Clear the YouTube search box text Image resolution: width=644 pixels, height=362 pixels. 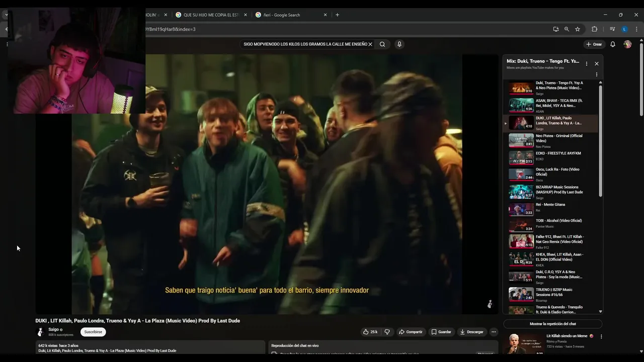370,44
